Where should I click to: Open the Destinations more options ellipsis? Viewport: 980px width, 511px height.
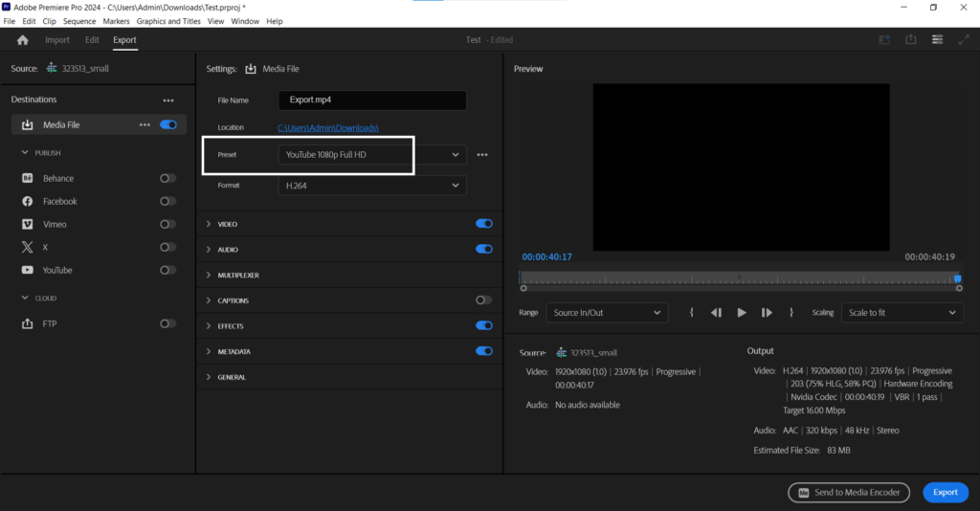pyautogui.click(x=168, y=100)
